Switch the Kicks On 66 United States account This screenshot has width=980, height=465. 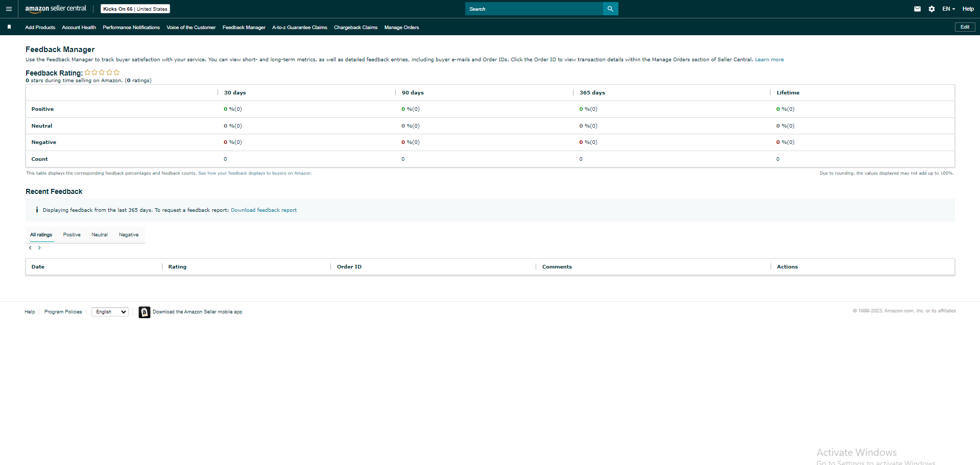click(135, 9)
